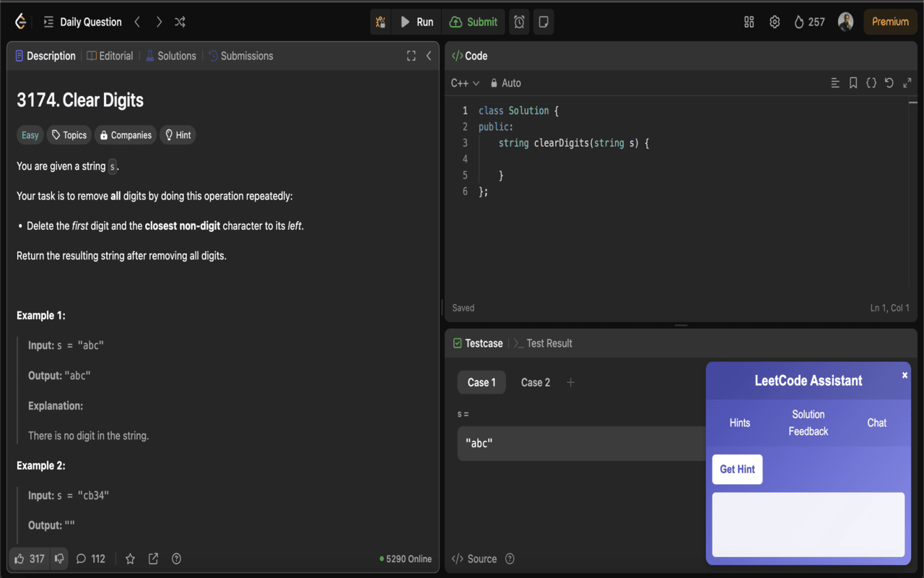Star the problem as favorite
The width and height of the screenshot is (924, 578).
tap(130, 558)
